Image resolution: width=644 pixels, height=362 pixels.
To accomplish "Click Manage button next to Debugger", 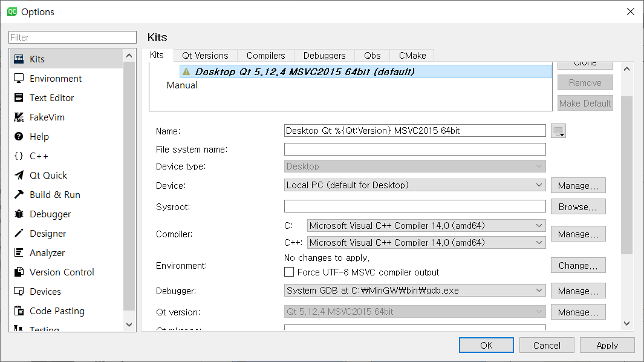I will [578, 291].
